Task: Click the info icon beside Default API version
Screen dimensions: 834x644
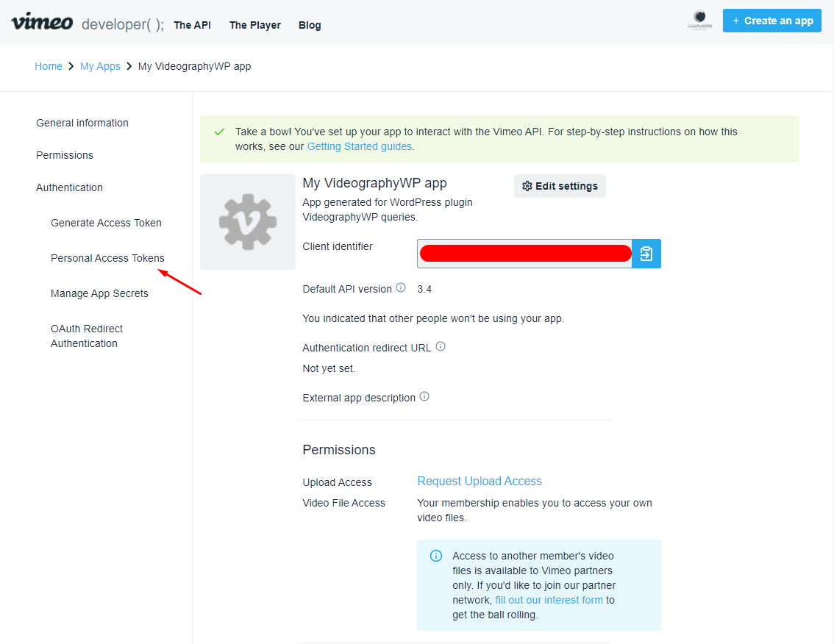Action: pos(401,287)
